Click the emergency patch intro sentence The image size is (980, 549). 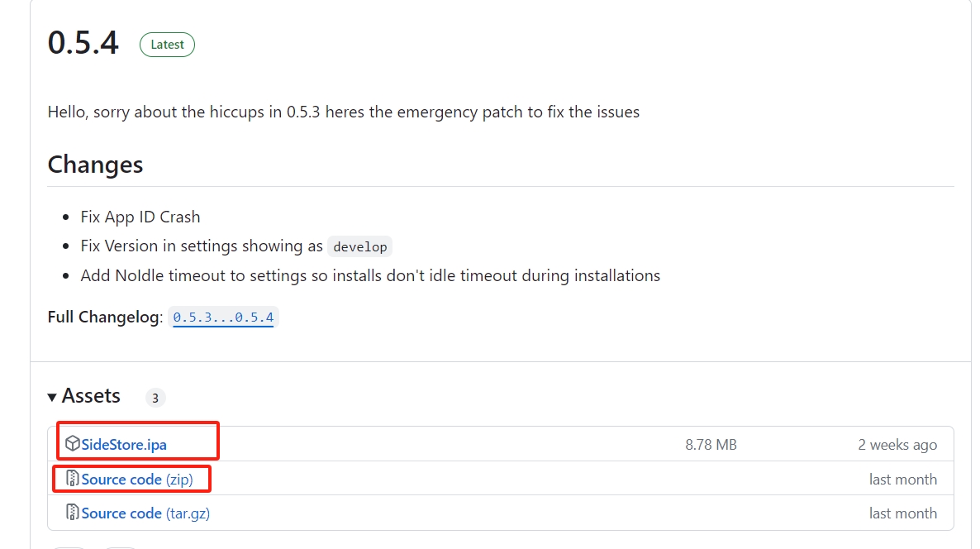coord(343,112)
